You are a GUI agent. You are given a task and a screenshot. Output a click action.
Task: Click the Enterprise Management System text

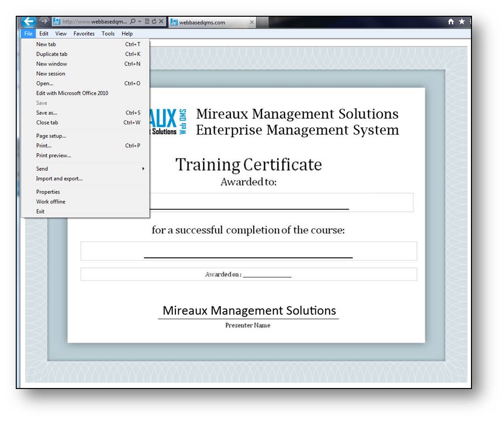(298, 130)
